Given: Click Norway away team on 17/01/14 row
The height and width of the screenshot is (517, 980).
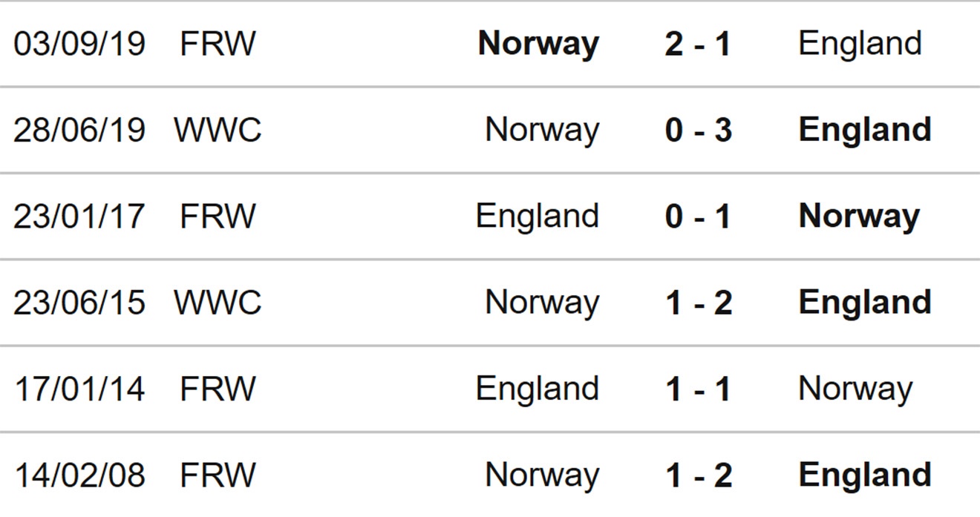Looking at the screenshot, I should point(855,389).
